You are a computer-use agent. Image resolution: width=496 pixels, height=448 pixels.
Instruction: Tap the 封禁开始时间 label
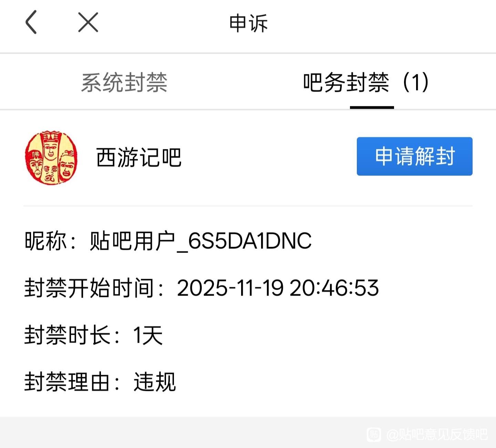click(x=89, y=288)
